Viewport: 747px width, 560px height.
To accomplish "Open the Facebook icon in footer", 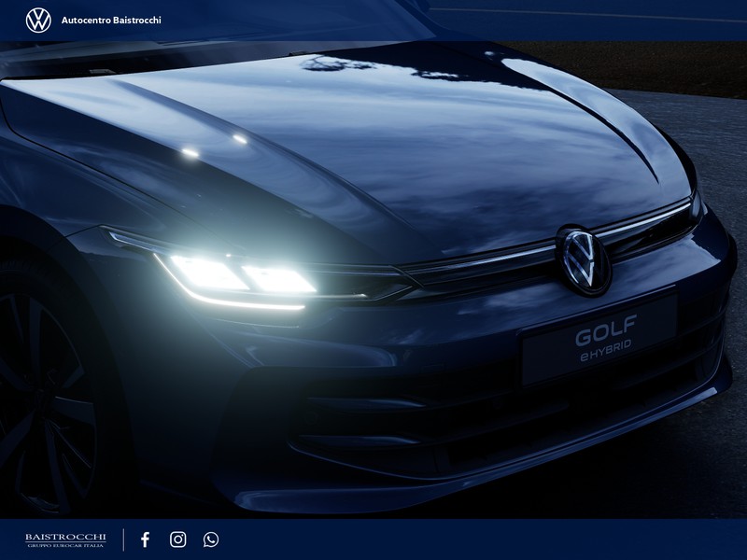I will (146, 539).
